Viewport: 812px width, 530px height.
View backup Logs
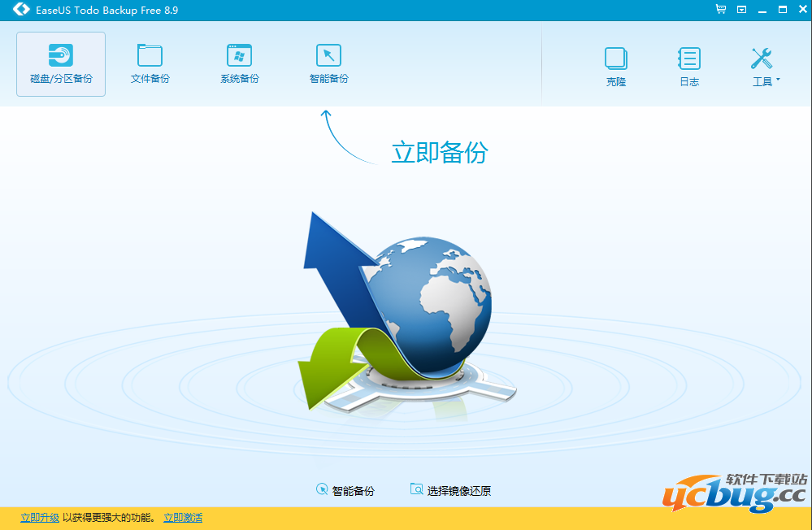click(688, 63)
